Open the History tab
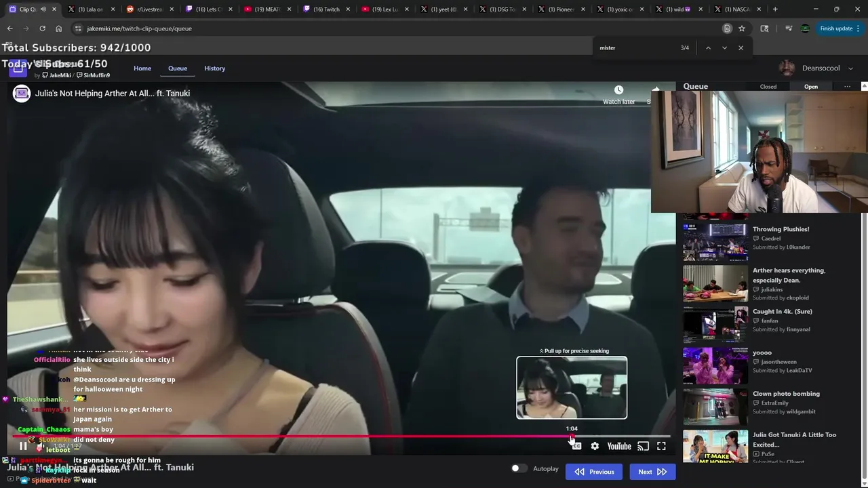Viewport: 868px width, 488px height. [214, 68]
